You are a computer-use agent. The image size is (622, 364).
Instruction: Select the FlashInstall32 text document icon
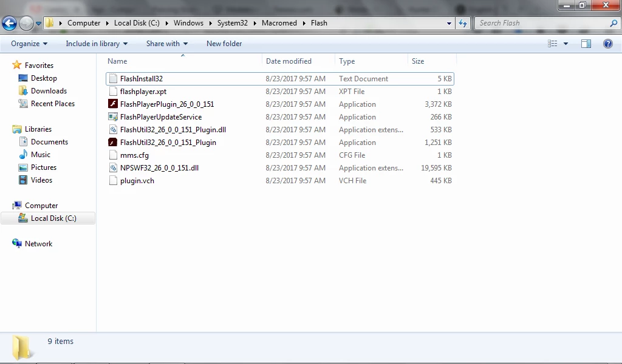coord(113,78)
